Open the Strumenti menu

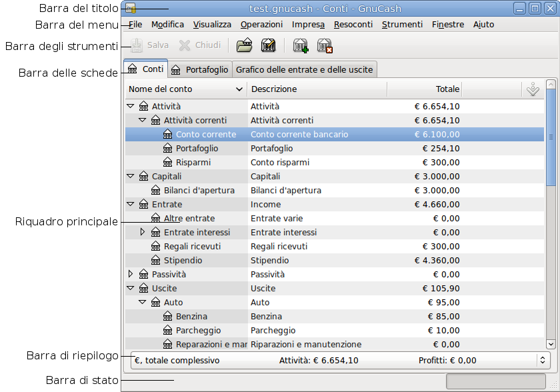[402, 25]
